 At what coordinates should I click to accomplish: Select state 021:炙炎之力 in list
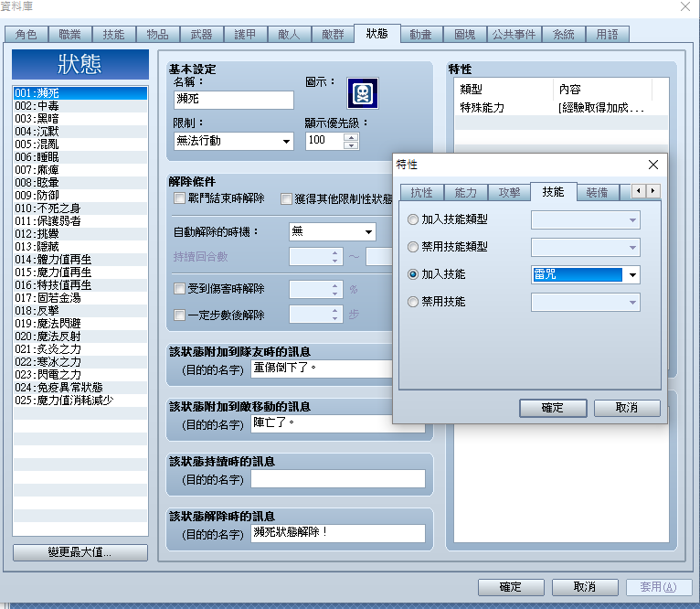(x=80, y=349)
